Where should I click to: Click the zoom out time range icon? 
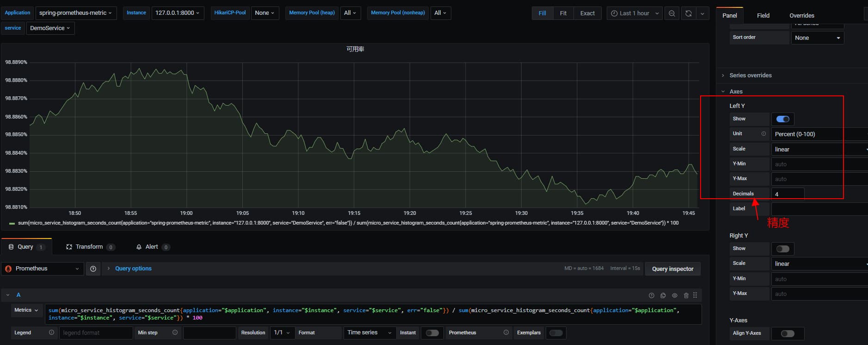[x=671, y=13]
